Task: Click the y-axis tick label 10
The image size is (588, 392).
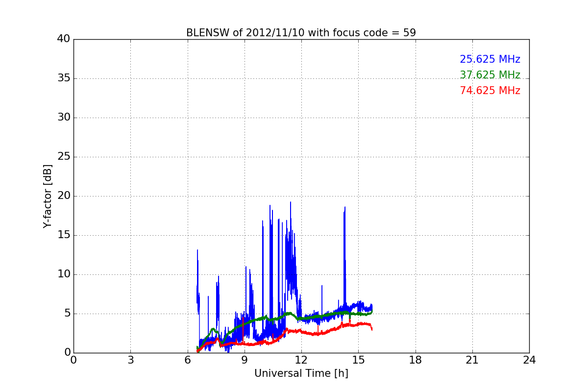Action: click(x=64, y=274)
